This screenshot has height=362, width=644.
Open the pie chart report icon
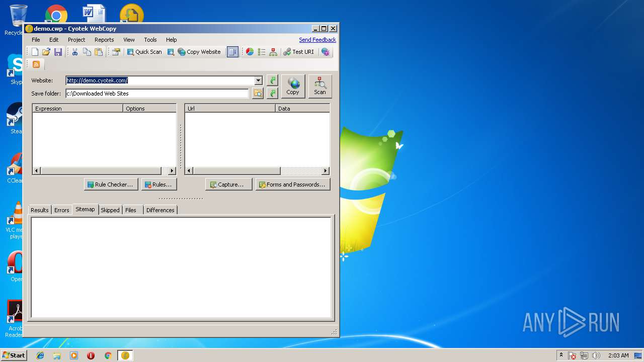(250, 52)
